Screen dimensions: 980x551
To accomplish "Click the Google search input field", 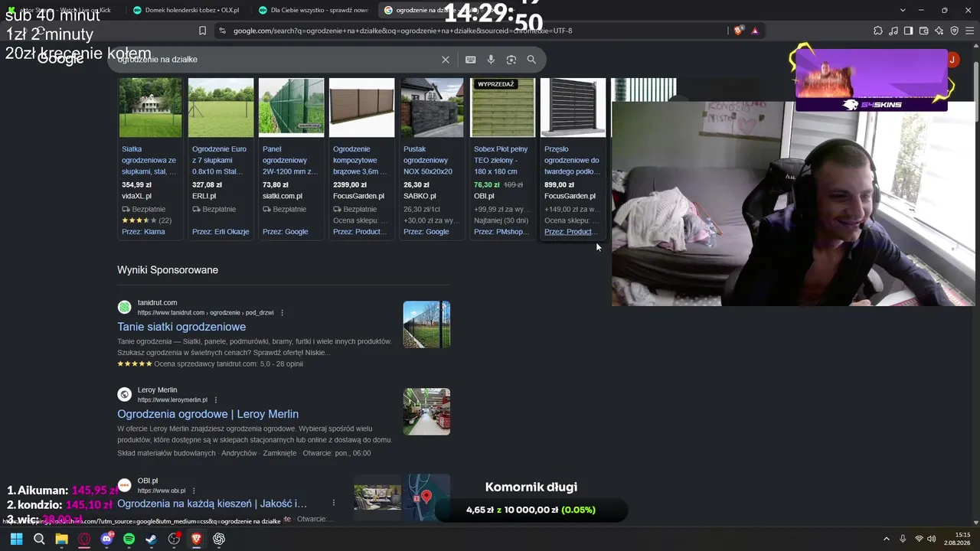I will coord(276,60).
